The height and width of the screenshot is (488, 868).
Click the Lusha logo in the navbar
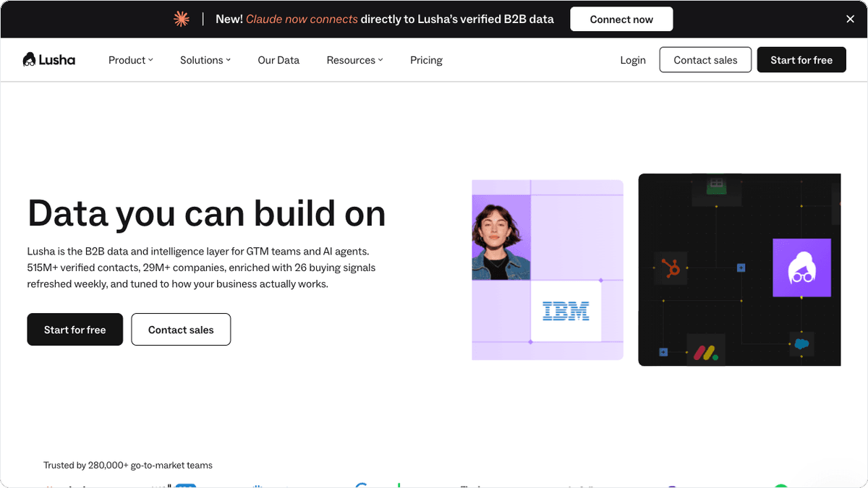[48, 60]
